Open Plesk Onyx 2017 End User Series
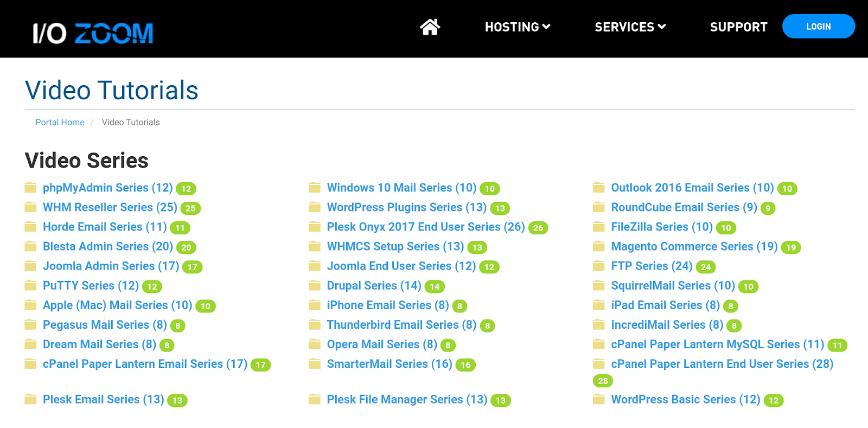This screenshot has height=428, width=868. (426, 227)
